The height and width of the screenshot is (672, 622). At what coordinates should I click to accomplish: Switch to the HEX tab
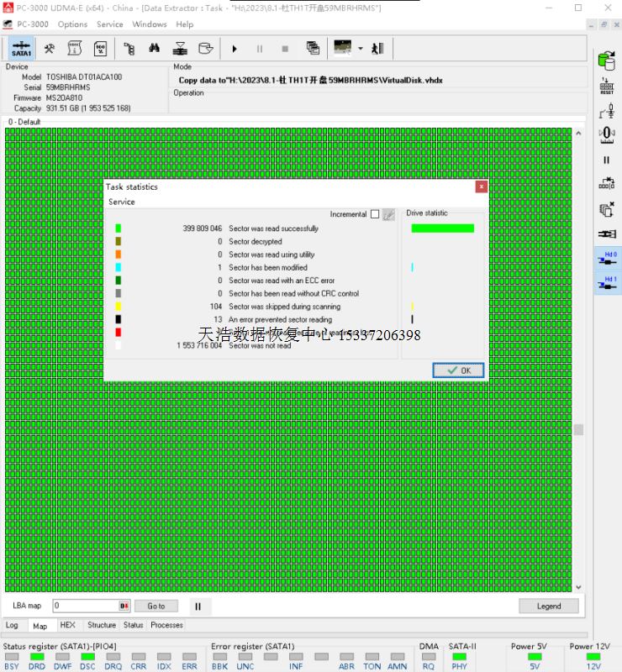pyautogui.click(x=67, y=625)
